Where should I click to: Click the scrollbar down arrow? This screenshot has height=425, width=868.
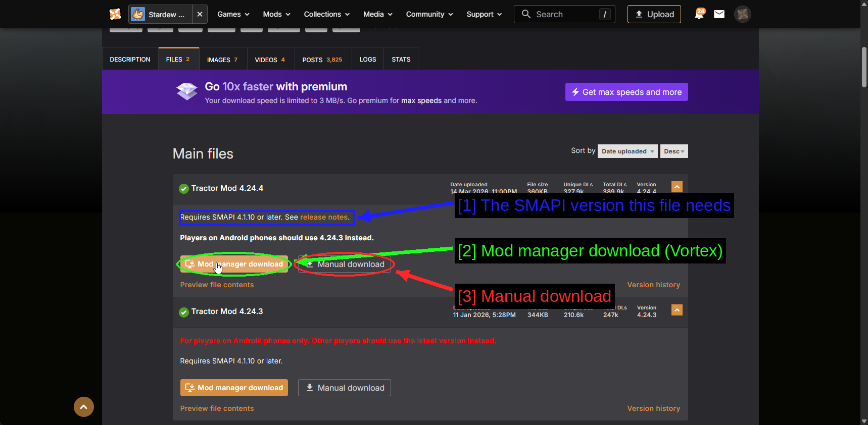pos(864,421)
